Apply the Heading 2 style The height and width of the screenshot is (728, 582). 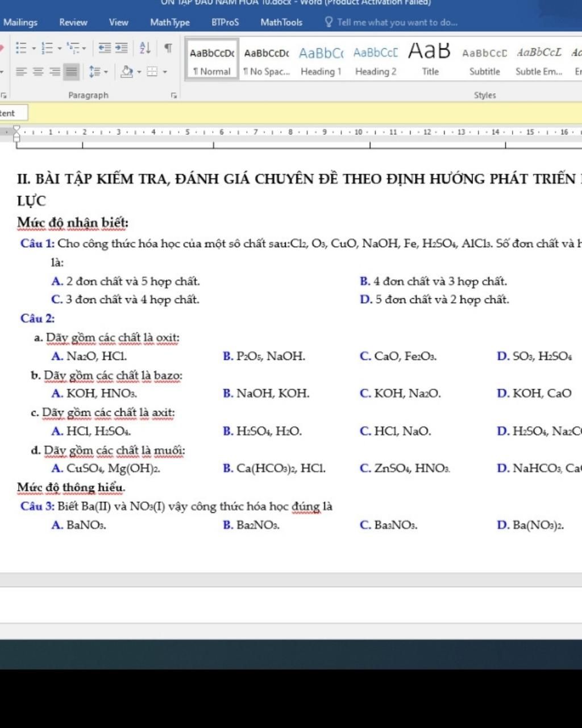click(x=376, y=59)
